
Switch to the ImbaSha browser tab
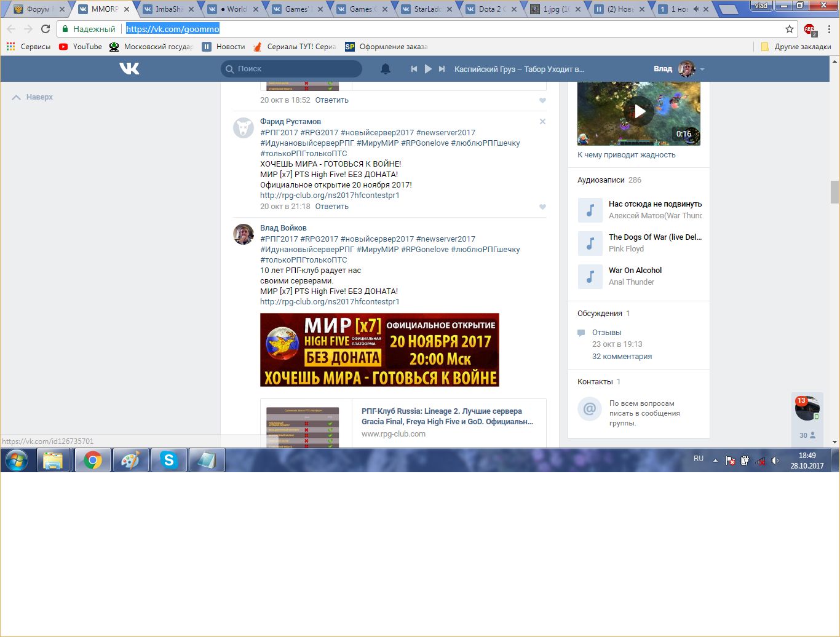click(169, 9)
